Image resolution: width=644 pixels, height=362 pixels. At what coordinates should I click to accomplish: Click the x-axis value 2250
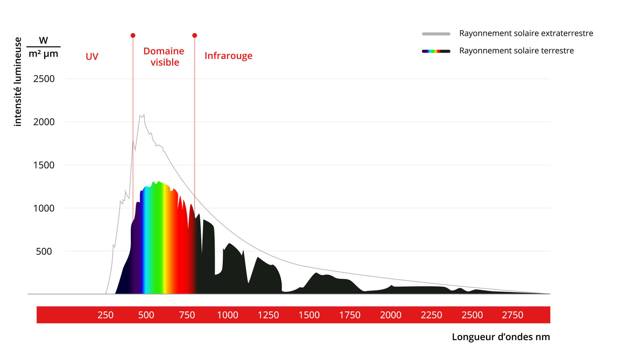pos(431,315)
